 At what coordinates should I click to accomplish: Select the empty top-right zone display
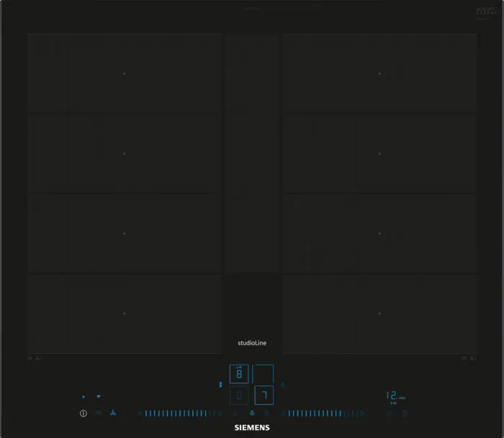point(264,374)
